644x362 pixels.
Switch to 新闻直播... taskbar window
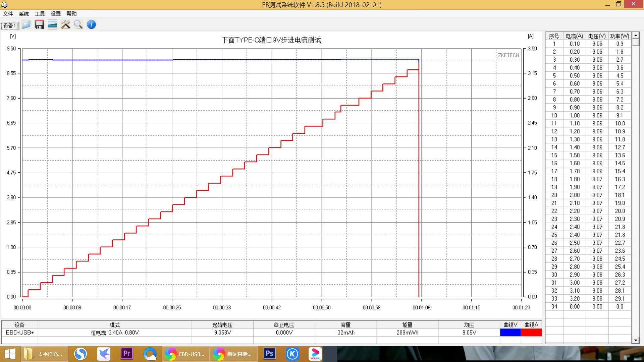tap(234, 354)
